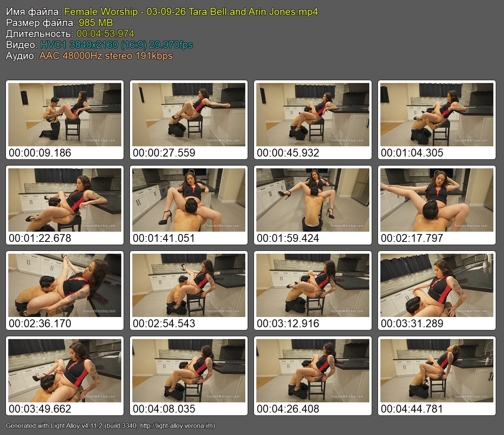Click the yellow .mp4 file name text

pyautogui.click(x=191, y=12)
